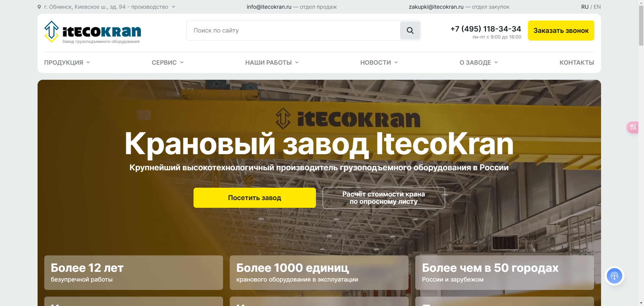Expand the СЕРВИС menu chevron
This screenshot has height=306, width=644.
[182, 62]
